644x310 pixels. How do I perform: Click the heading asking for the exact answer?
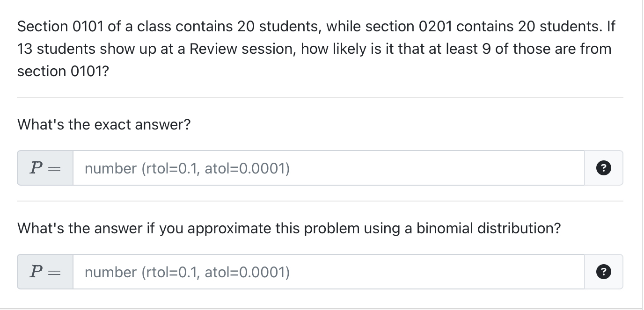103,124
